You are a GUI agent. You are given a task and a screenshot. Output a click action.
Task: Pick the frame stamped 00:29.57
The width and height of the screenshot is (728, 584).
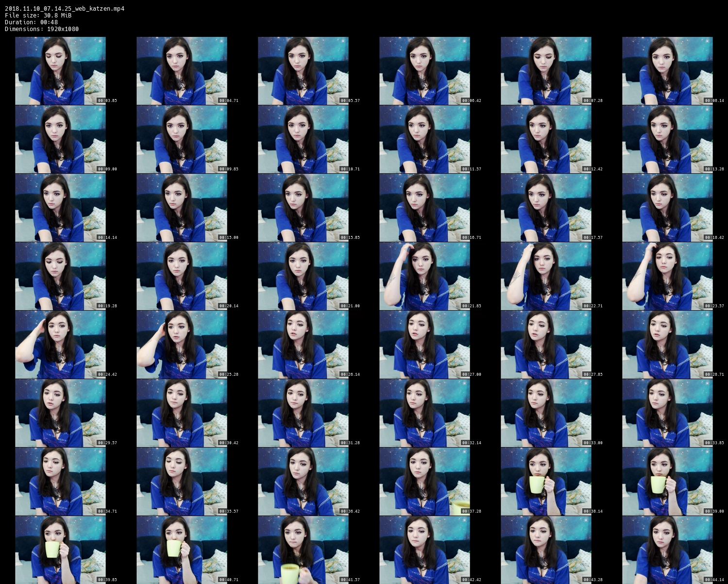coord(60,413)
